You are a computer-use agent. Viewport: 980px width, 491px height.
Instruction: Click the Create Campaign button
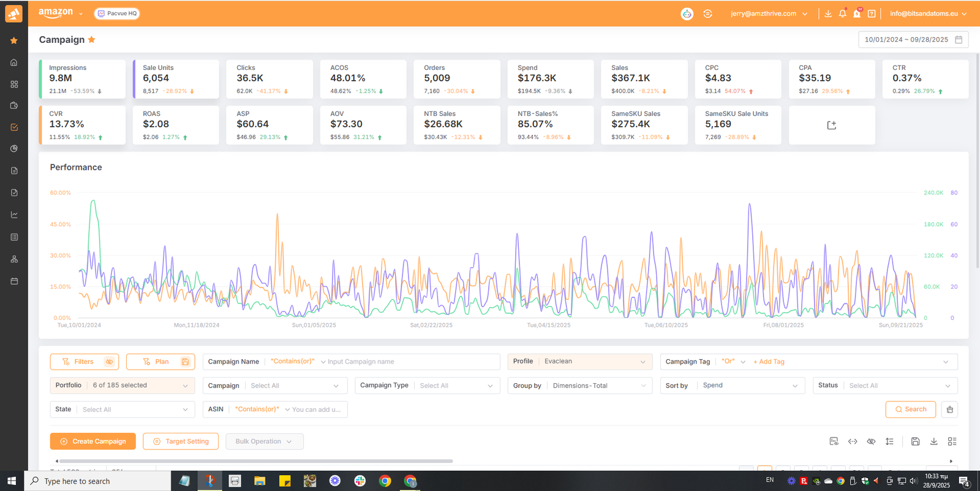(93, 441)
